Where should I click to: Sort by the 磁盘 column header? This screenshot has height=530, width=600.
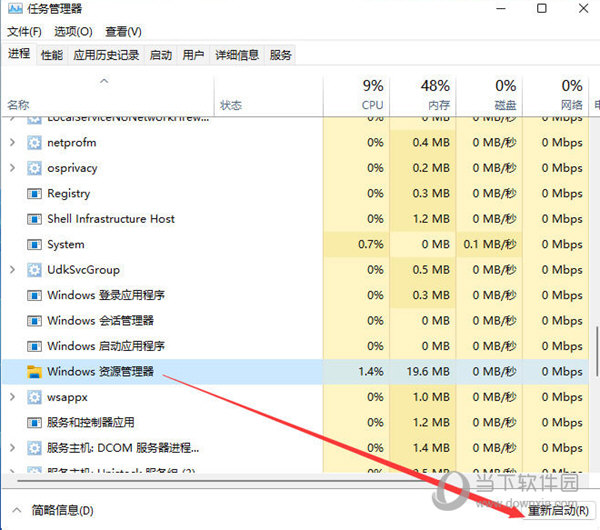tap(489, 96)
